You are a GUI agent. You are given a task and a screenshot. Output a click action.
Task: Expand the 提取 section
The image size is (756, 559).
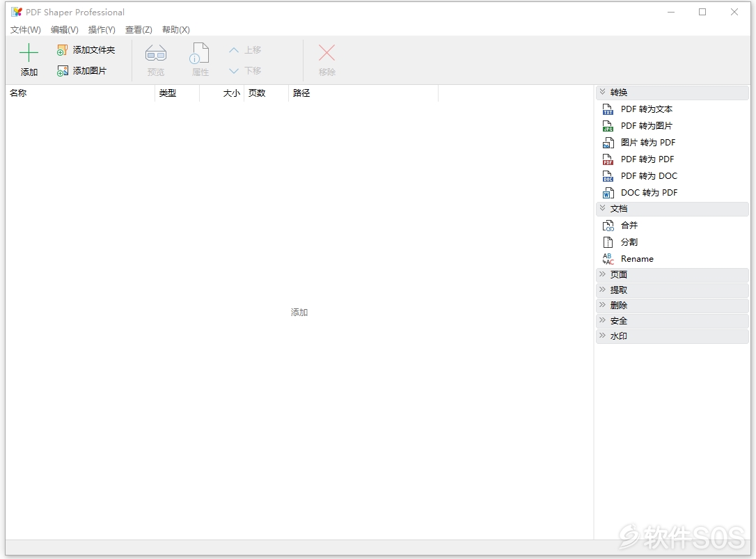tap(672, 290)
